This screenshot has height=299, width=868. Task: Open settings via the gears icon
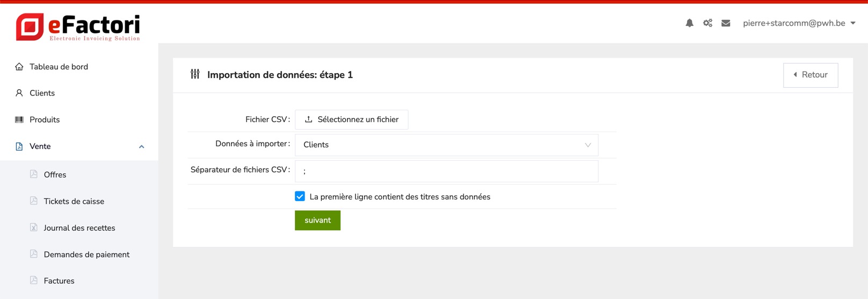707,23
